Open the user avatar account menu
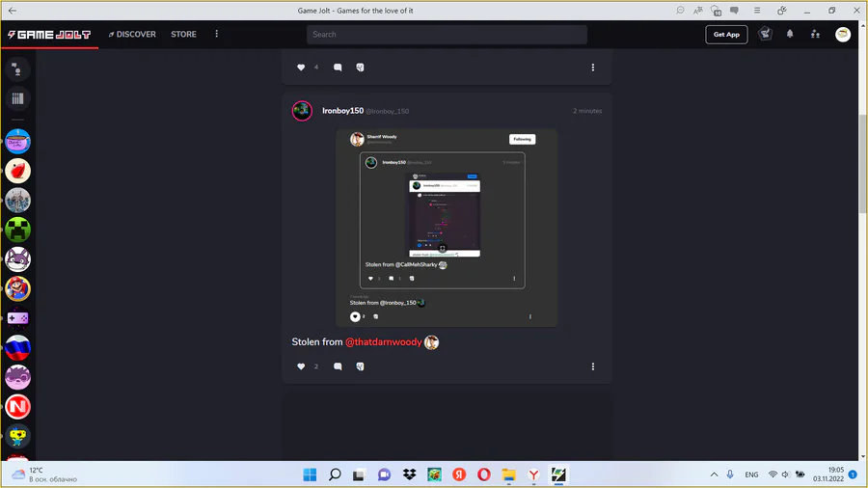This screenshot has width=868, height=488. coord(843,35)
